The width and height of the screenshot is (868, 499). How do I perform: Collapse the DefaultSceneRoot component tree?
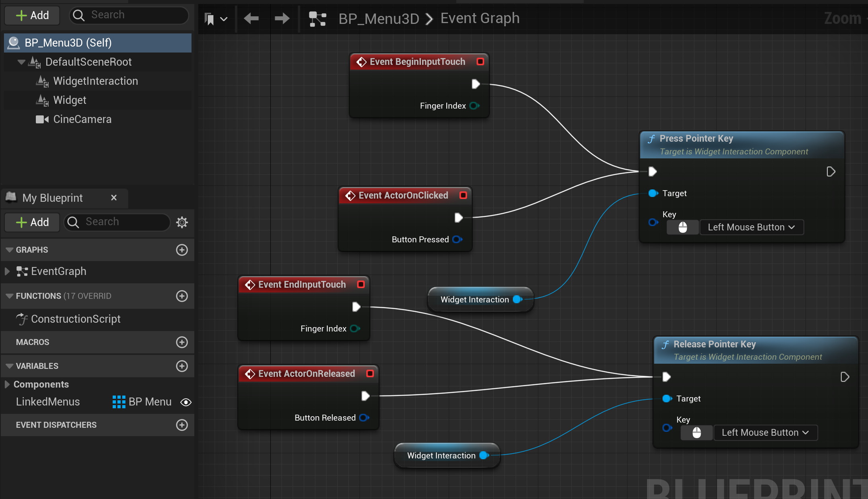click(22, 62)
